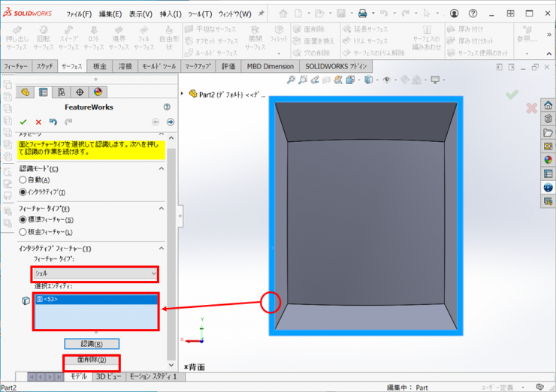Select the インタラクティブ(I) radio button

click(x=23, y=192)
